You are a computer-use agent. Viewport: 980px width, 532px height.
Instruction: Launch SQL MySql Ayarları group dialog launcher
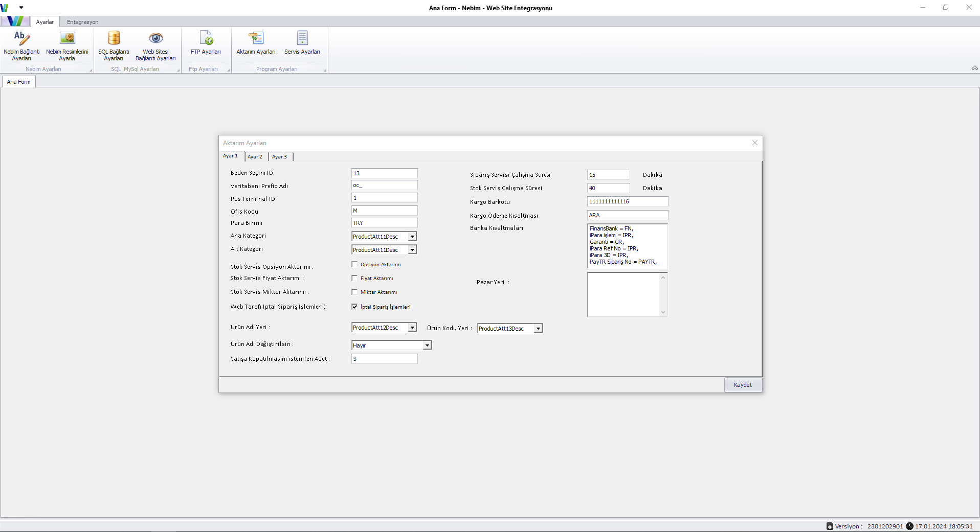click(x=179, y=71)
